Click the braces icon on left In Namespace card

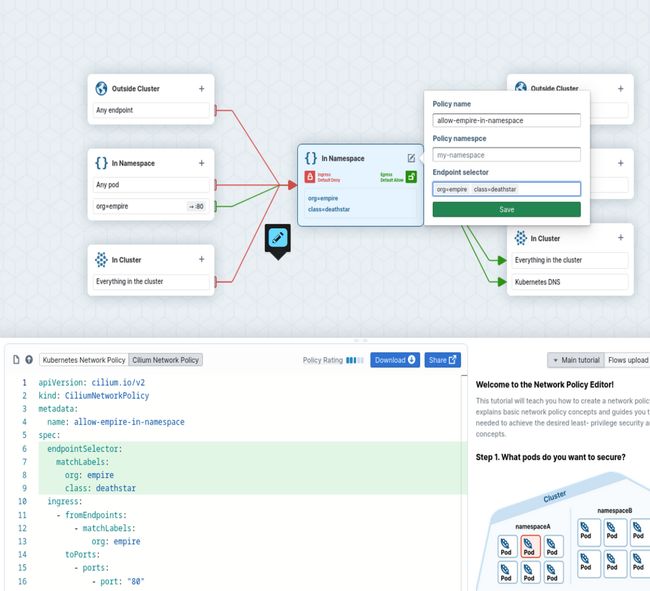pyautogui.click(x=101, y=163)
